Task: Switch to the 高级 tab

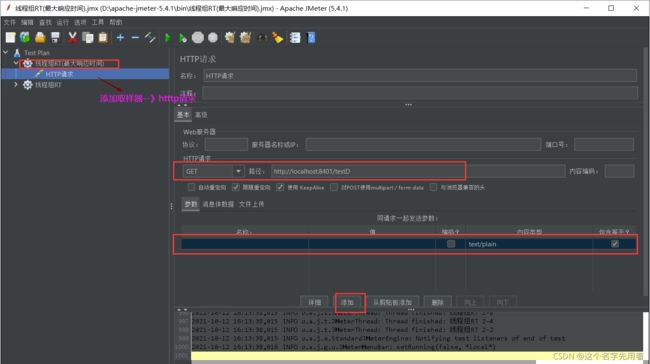Action: coord(201,115)
